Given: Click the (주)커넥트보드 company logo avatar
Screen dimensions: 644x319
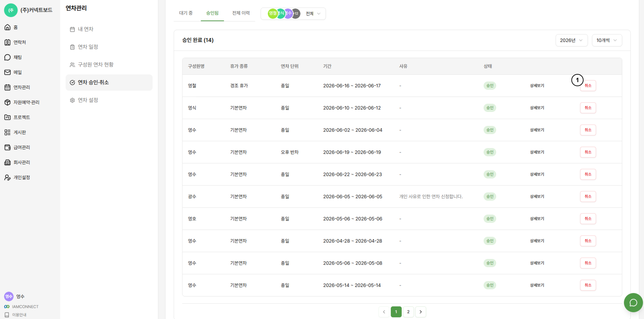Looking at the screenshot, I should coord(11,10).
